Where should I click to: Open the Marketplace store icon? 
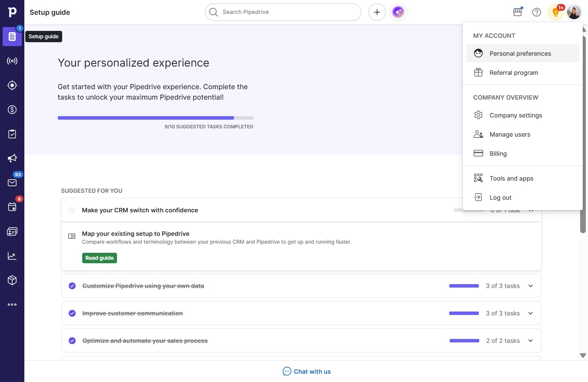518,12
